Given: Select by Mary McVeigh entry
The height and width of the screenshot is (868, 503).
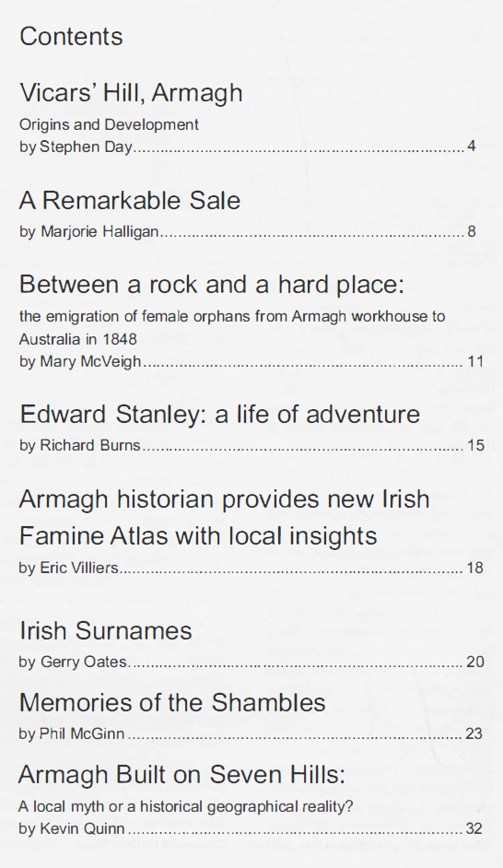Looking at the screenshot, I should [x=81, y=361].
